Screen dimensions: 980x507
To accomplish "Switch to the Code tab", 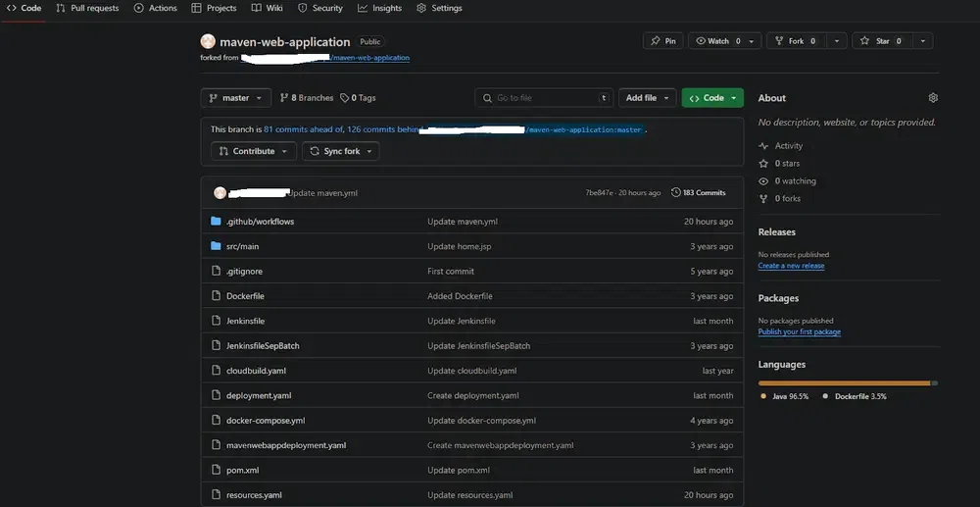I will point(24,8).
